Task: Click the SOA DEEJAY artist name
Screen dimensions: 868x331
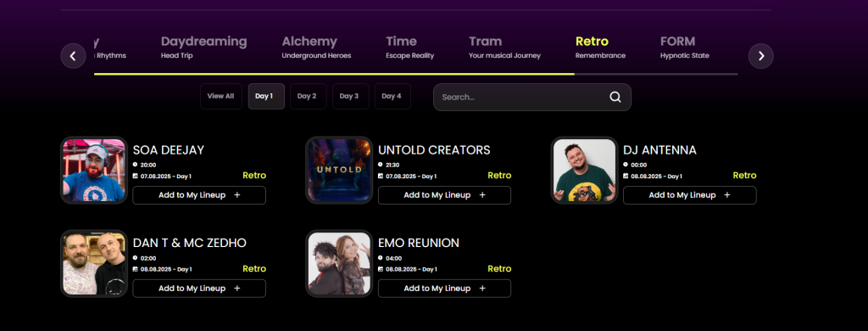Action: pos(169,150)
